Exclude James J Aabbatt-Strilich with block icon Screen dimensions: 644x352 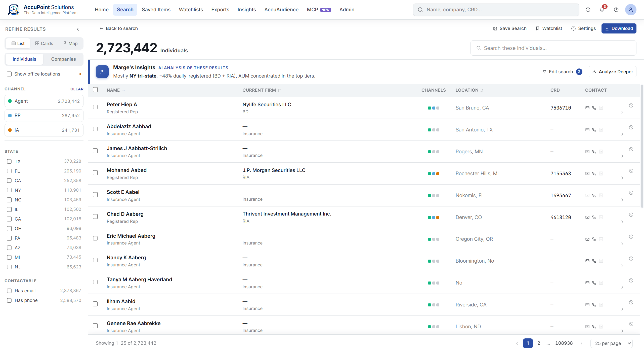pos(631,149)
